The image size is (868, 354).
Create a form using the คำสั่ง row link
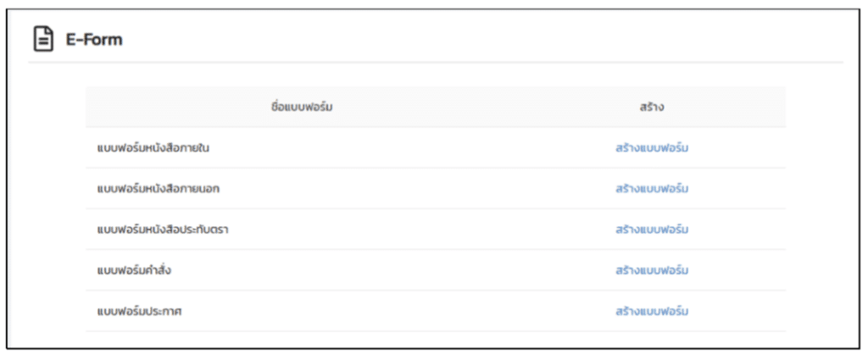652,270
